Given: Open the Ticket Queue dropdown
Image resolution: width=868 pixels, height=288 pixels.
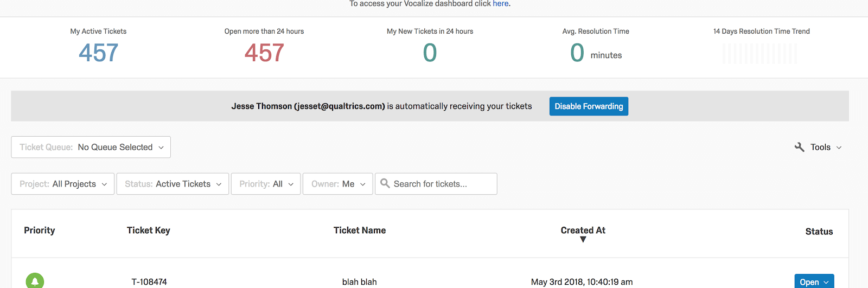Looking at the screenshot, I should pyautogui.click(x=91, y=147).
